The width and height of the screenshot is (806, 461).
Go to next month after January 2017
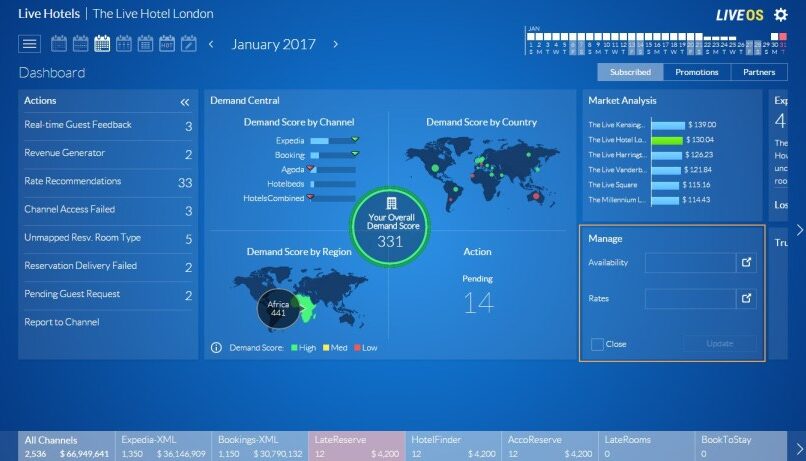click(336, 44)
